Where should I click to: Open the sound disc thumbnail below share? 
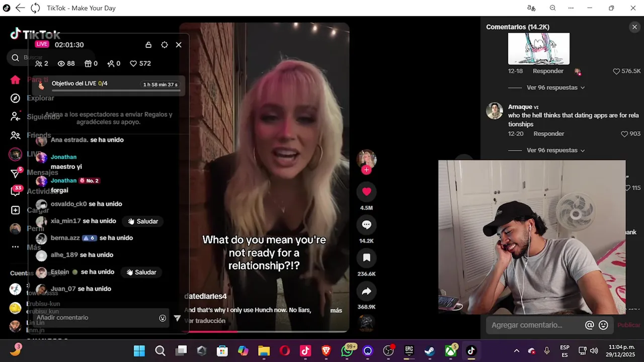366,323
